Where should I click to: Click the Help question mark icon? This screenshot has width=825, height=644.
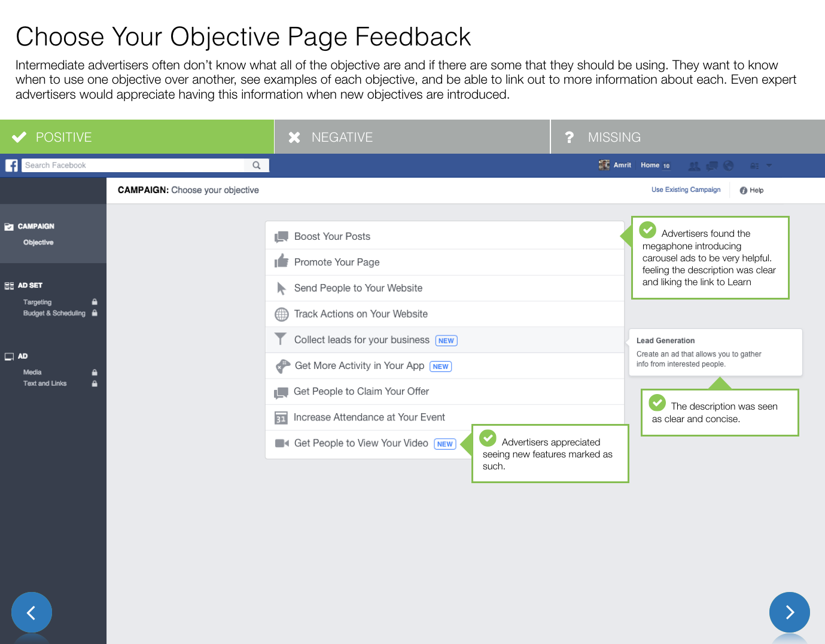pyautogui.click(x=744, y=190)
